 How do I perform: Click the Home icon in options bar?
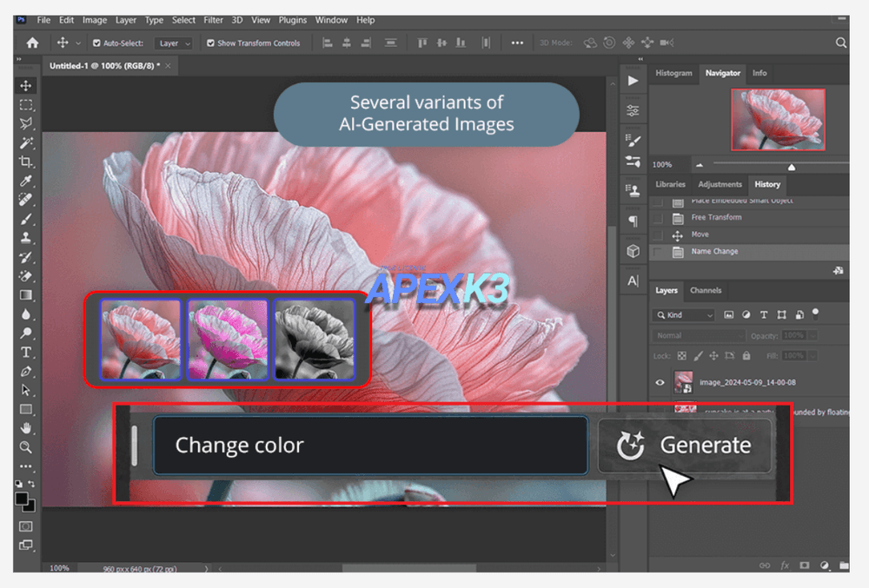pos(32,43)
